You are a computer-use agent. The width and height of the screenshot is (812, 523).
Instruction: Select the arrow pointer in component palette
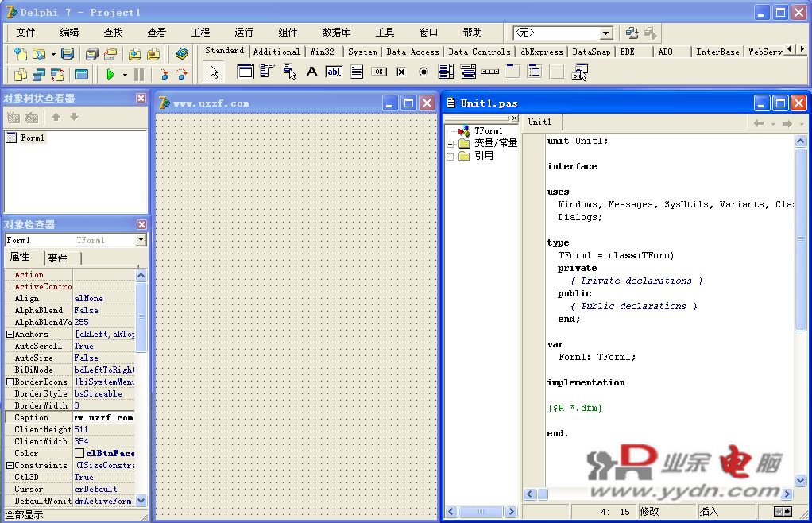[x=214, y=72]
